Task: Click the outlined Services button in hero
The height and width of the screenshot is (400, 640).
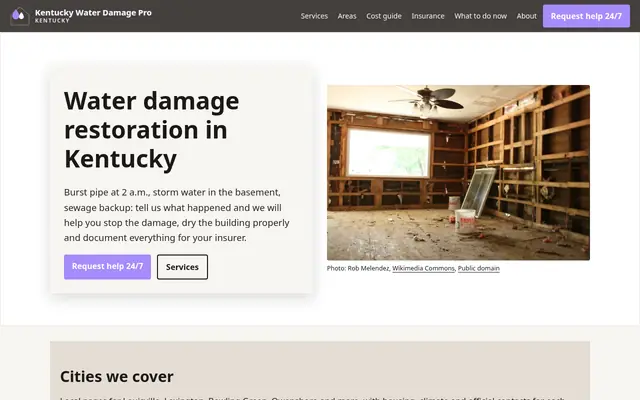Action: (x=182, y=267)
